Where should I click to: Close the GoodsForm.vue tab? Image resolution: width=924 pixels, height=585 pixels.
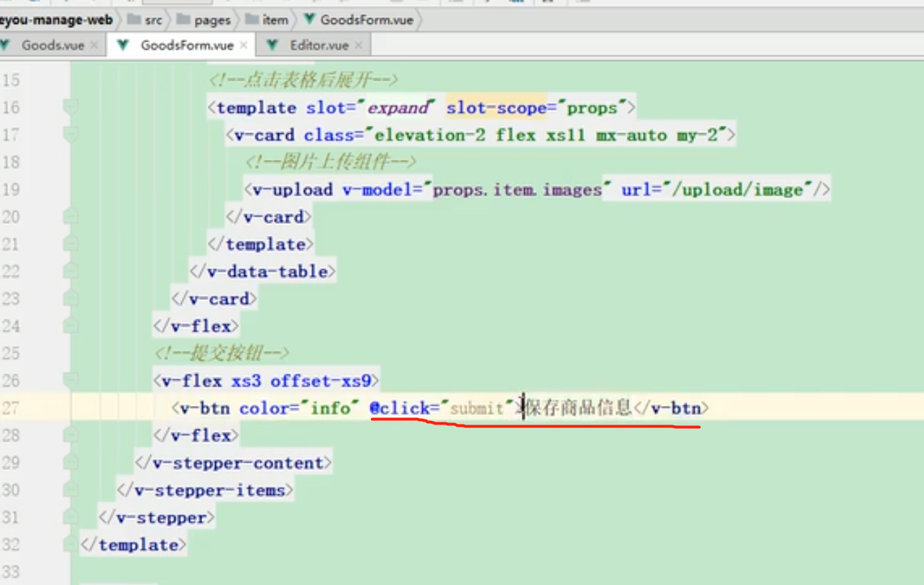point(243,45)
